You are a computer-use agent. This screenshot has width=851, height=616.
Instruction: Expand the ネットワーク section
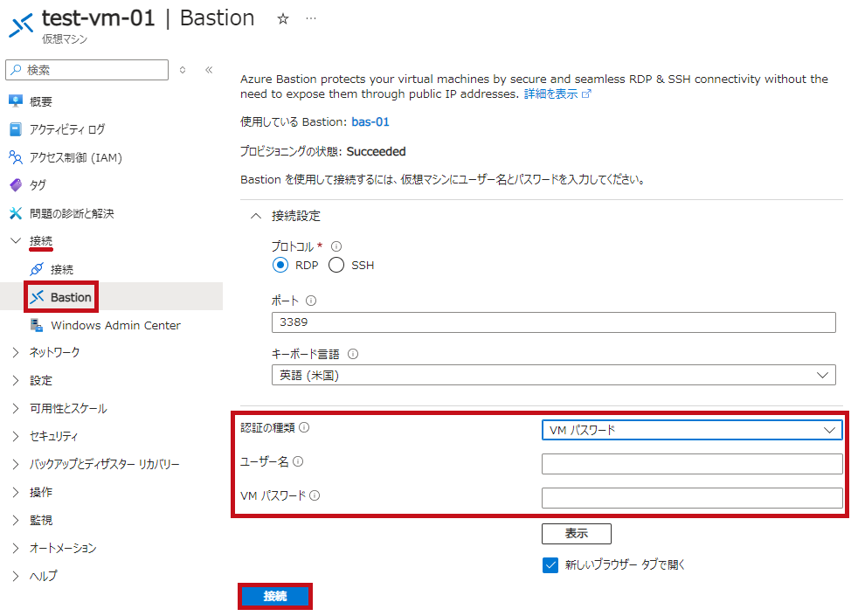pyautogui.click(x=16, y=352)
